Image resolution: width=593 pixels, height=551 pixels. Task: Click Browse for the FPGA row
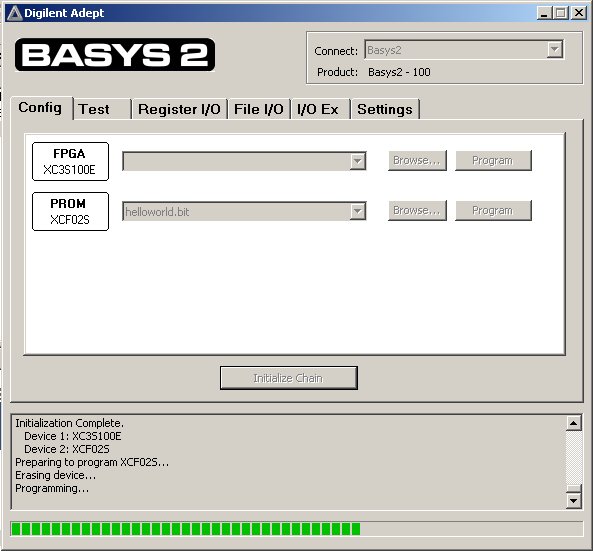tap(417, 160)
